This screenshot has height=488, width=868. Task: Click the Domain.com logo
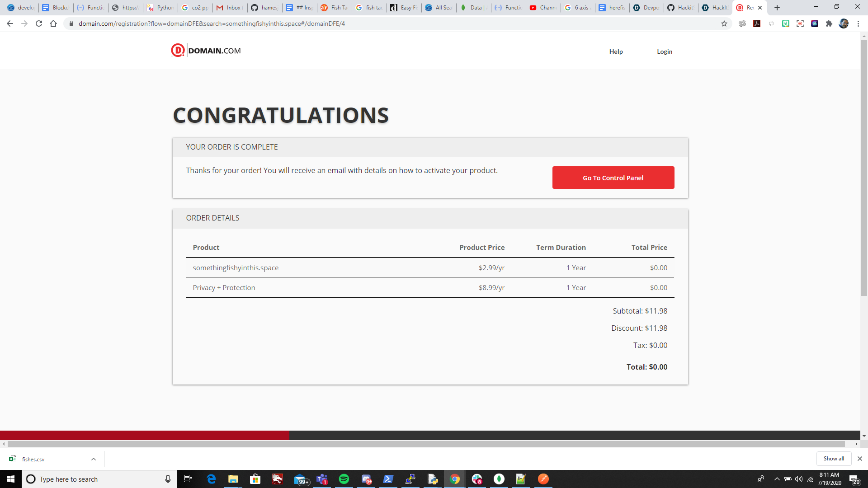206,51
